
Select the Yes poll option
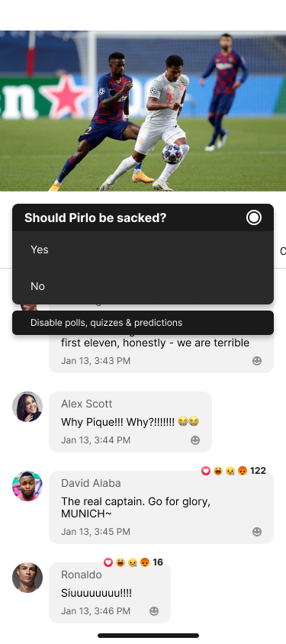(x=143, y=250)
